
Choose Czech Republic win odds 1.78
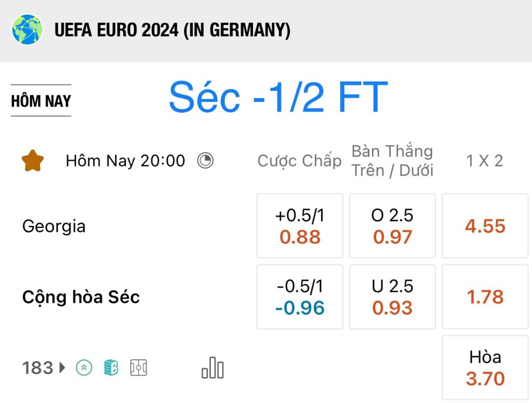(485, 297)
